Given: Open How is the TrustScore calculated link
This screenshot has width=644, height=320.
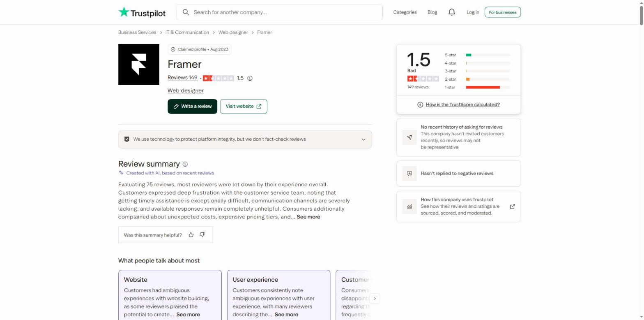Looking at the screenshot, I should coord(463,105).
